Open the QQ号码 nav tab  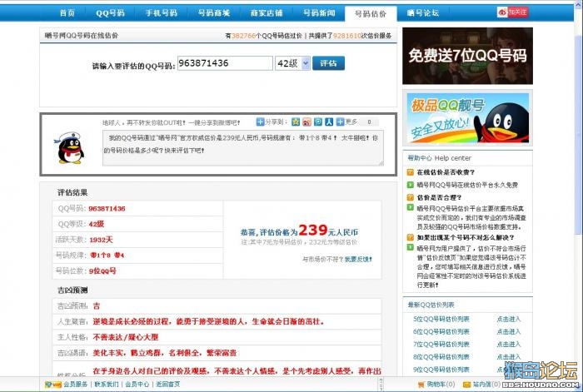pos(110,13)
